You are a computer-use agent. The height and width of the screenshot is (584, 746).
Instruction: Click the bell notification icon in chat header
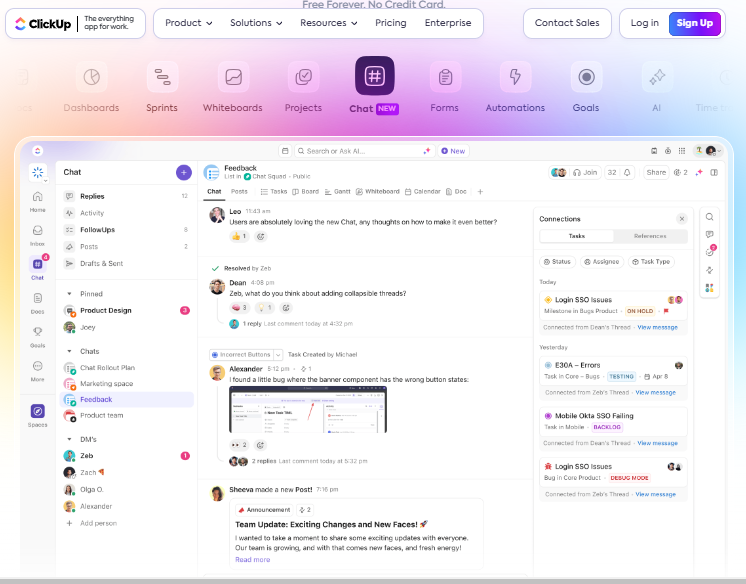pyautogui.click(x=627, y=172)
